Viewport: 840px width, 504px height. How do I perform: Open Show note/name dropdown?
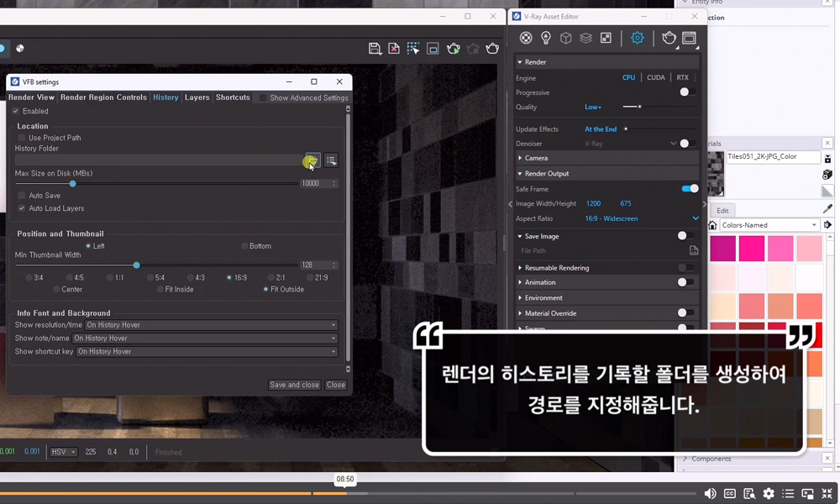coord(205,339)
